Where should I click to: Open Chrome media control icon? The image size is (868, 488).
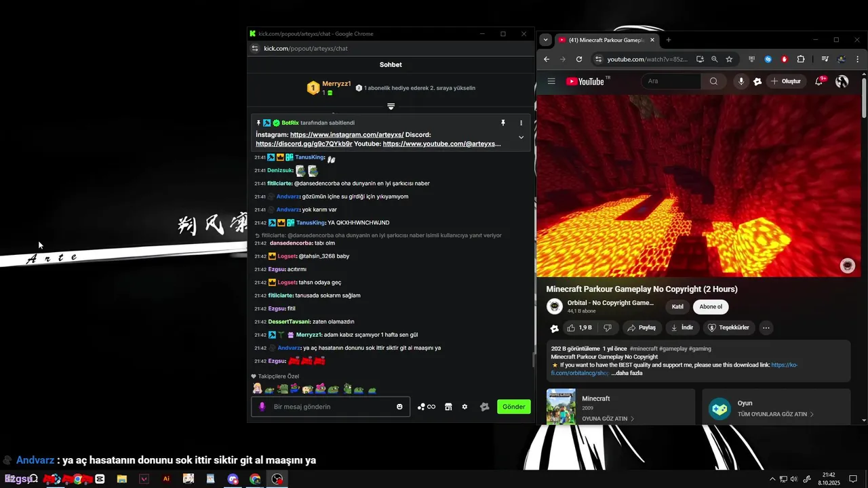tap(825, 59)
